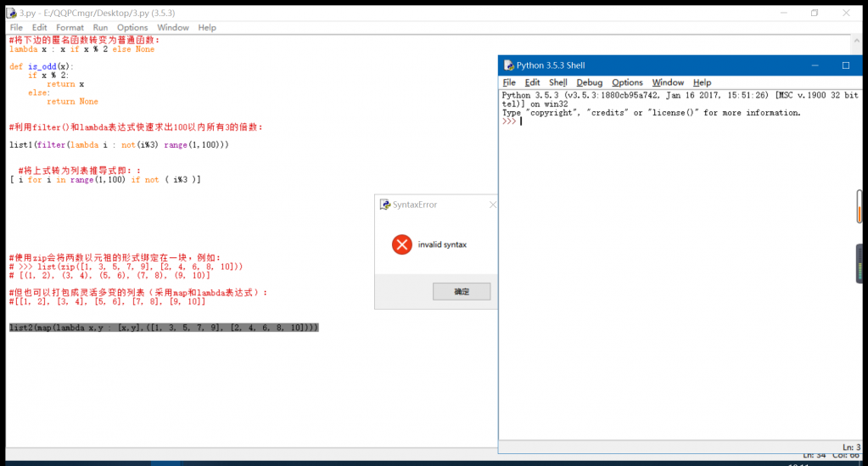Viewport: 868px width, 466px height.
Task: Open the Format menu in 3.py editor
Action: [x=70, y=27]
